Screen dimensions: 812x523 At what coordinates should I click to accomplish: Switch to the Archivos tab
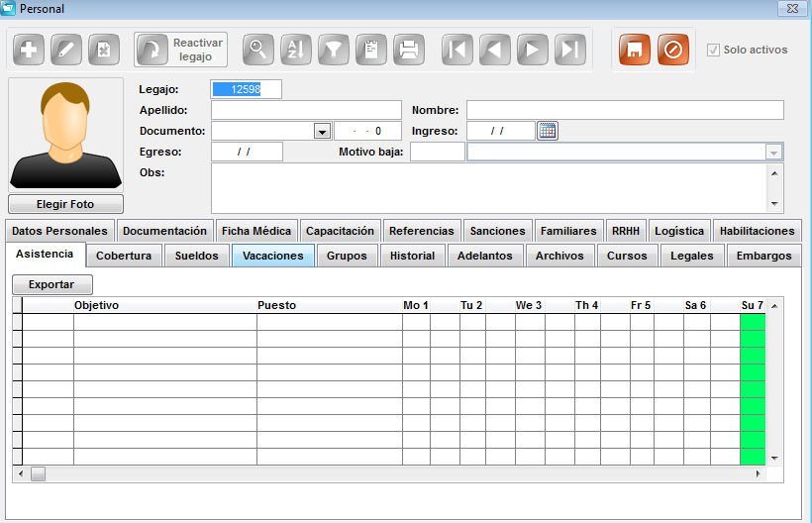click(x=559, y=256)
